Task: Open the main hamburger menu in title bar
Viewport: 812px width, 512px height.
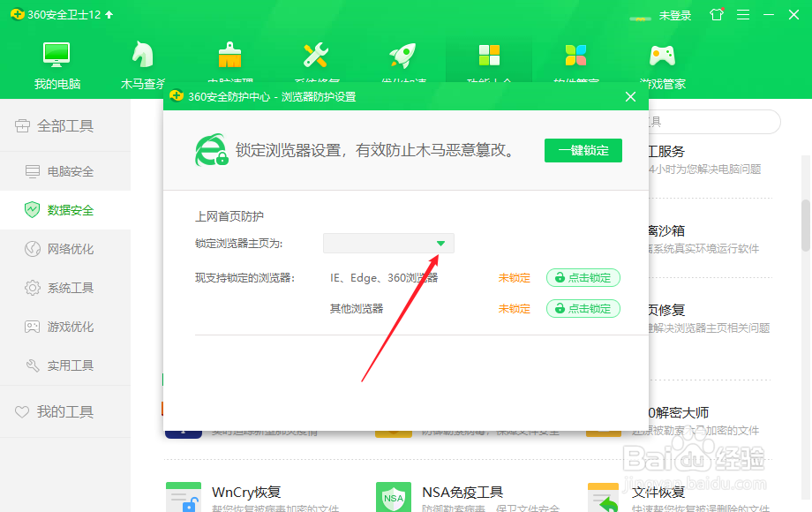Action: tap(743, 14)
